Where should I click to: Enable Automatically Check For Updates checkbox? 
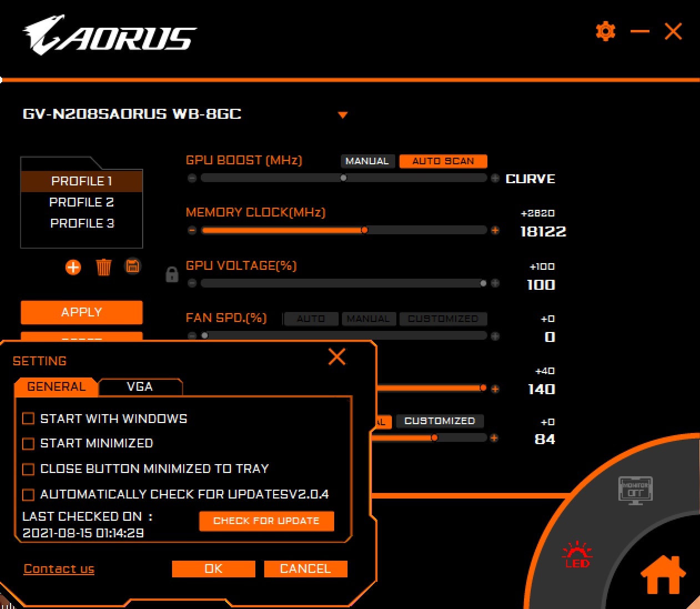(28, 494)
